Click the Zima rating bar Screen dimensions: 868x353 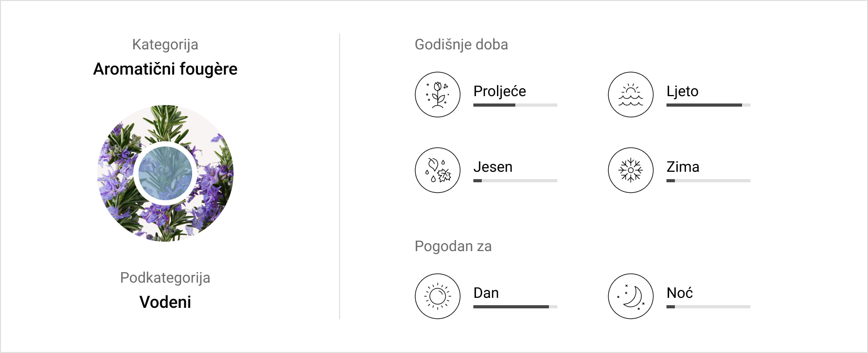708,181
